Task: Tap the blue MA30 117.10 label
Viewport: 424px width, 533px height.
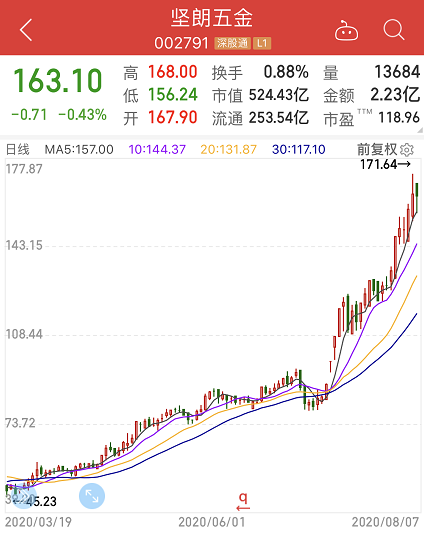Action: point(299,150)
